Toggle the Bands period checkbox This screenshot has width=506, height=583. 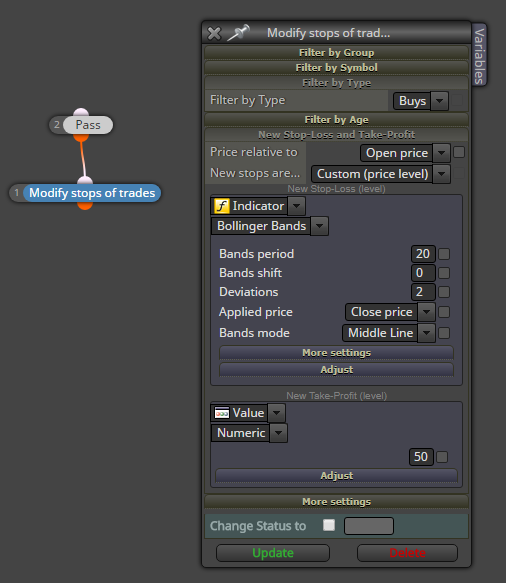(x=444, y=254)
